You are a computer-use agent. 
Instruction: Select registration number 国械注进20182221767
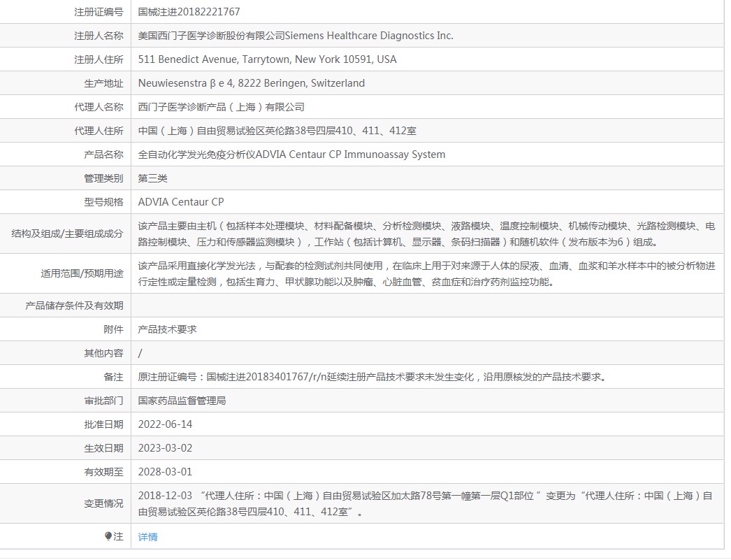point(189,12)
